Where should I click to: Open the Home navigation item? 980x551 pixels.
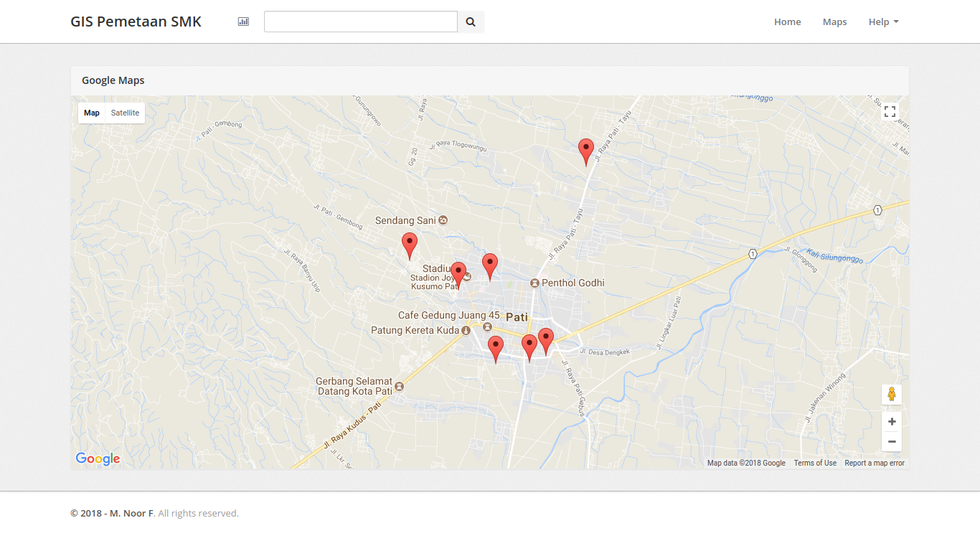[787, 22]
